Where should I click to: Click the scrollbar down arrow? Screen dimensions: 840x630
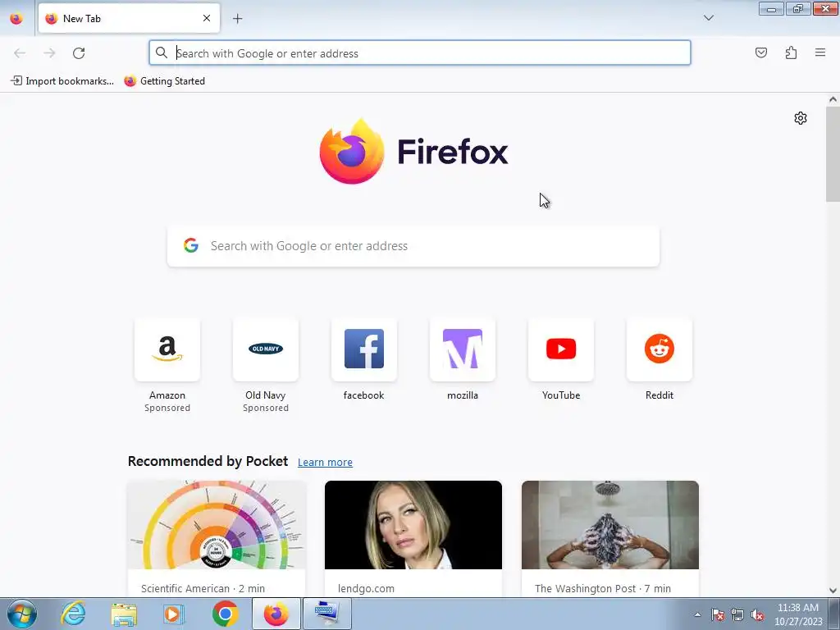[x=833, y=591]
